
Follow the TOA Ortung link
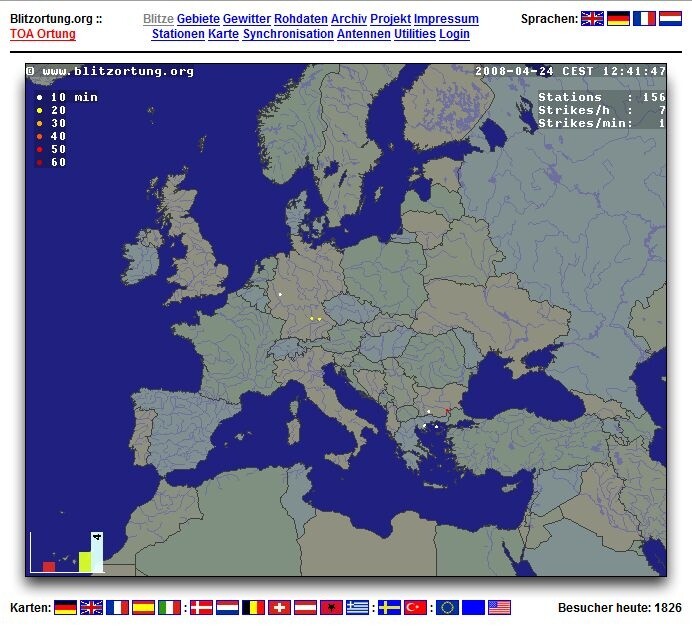[x=43, y=34]
